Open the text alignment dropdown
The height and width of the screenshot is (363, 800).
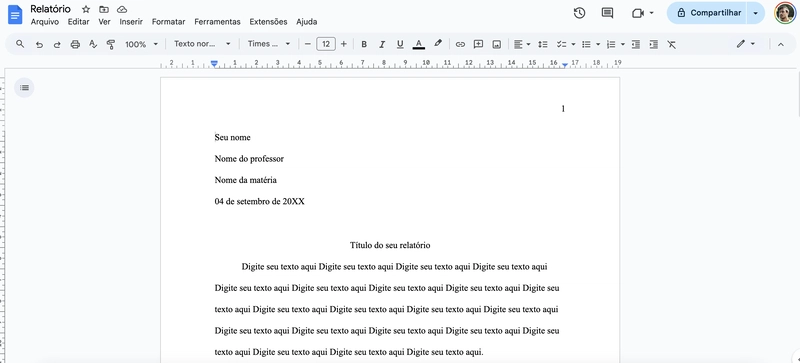[x=521, y=44]
